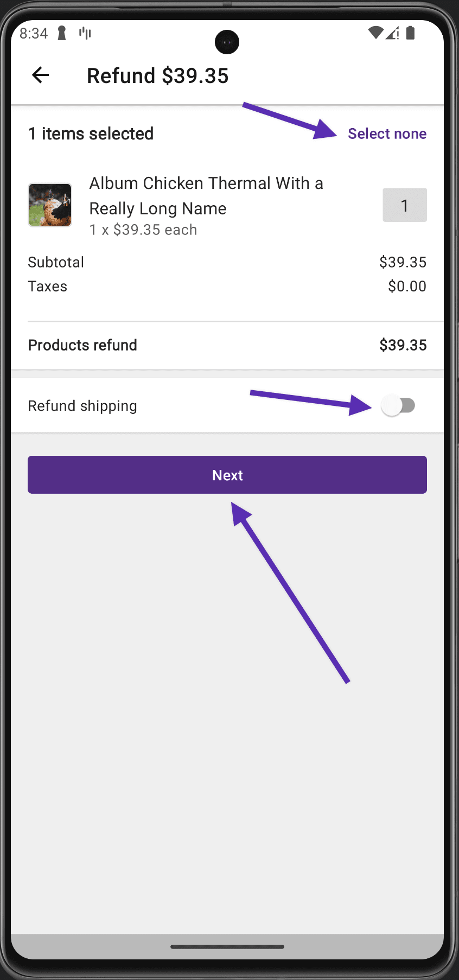
Task: Tap the Wi-Fi signal icon in status bar
Action: pyautogui.click(x=375, y=33)
